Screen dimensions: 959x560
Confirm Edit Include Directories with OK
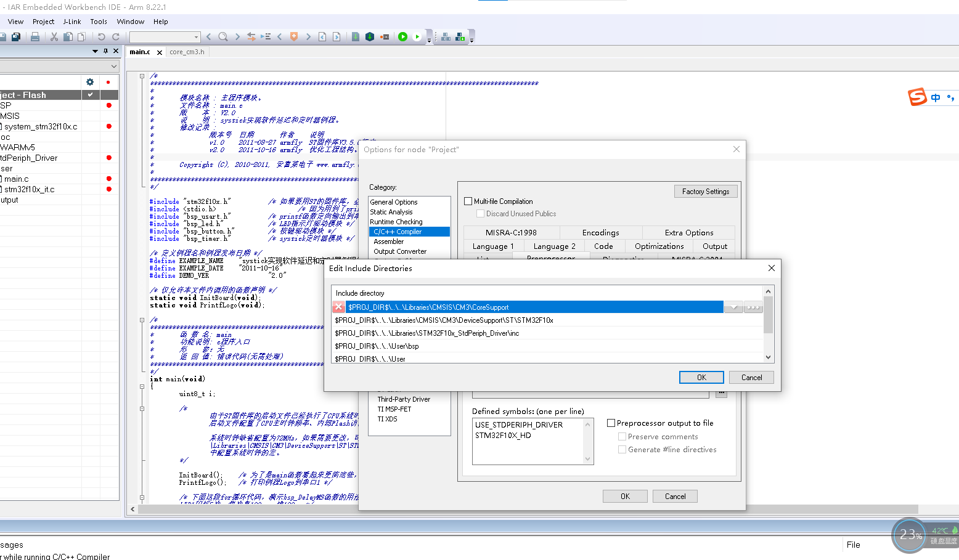(701, 377)
